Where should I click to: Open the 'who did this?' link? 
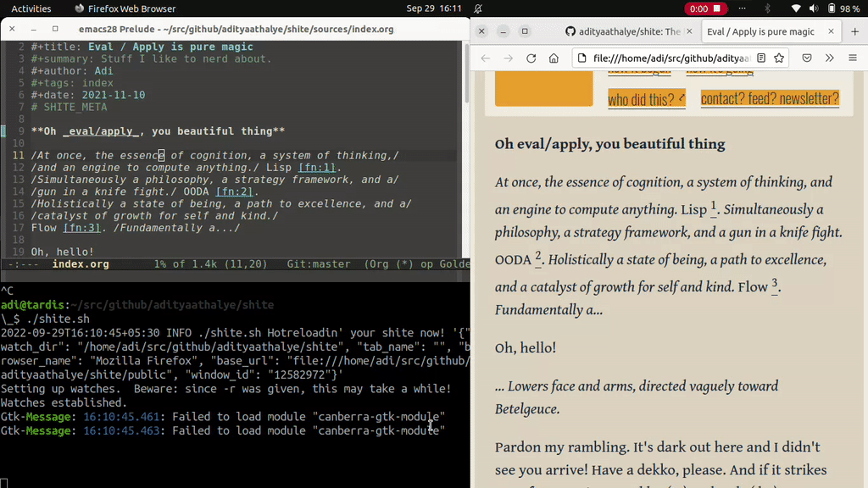(x=647, y=99)
